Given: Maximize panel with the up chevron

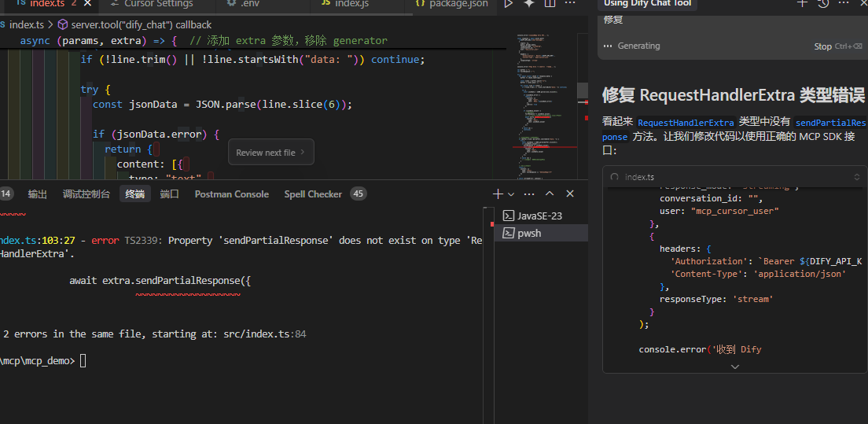Looking at the screenshot, I should click(x=550, y=194).
